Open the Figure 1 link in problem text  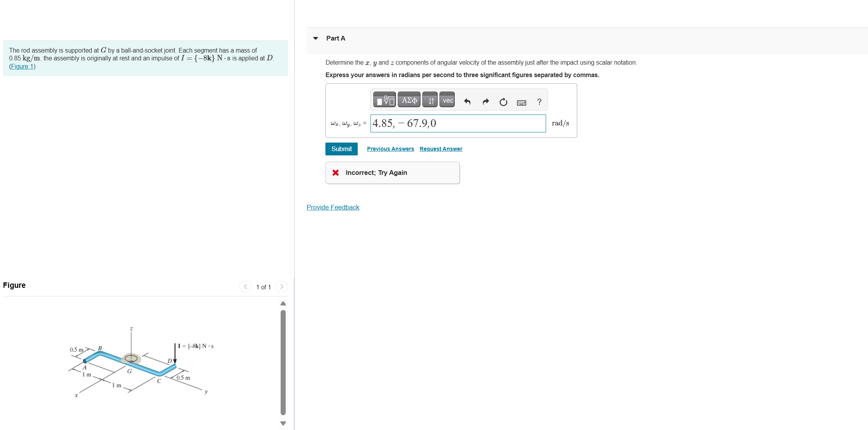22,66
